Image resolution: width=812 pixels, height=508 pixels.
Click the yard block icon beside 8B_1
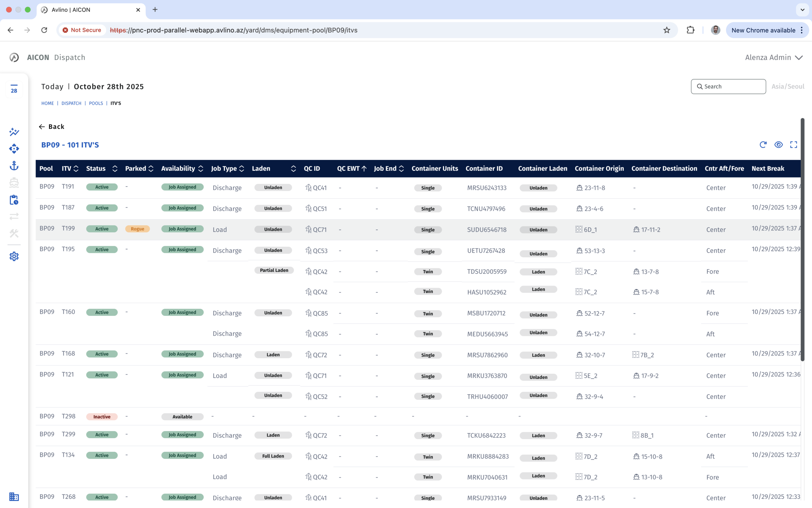point(636,435)
